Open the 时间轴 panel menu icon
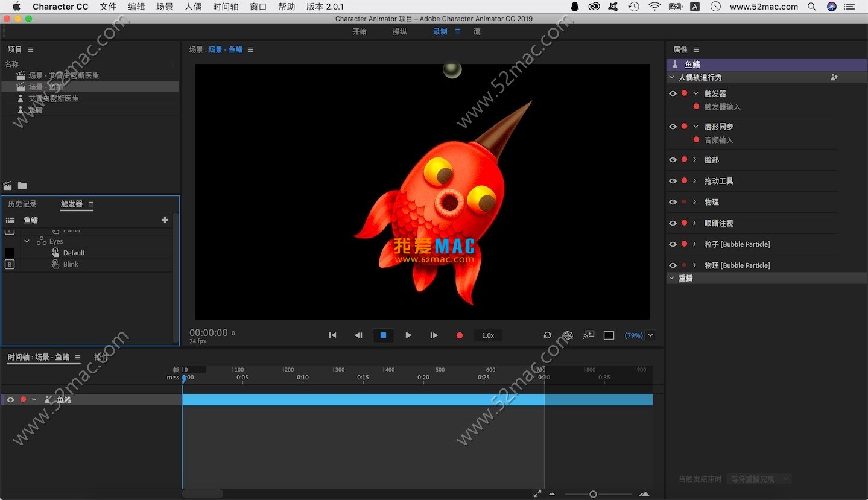The height and width of the screenshot is (500, 868). [x=77, y=357]
